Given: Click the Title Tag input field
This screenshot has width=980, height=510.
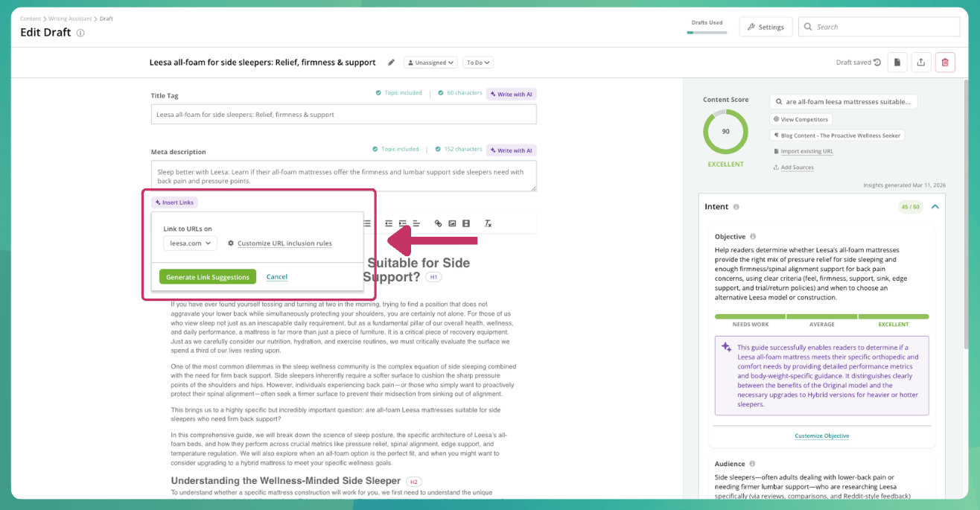Looking at the screenshot, I should click(x=343, y=115).
